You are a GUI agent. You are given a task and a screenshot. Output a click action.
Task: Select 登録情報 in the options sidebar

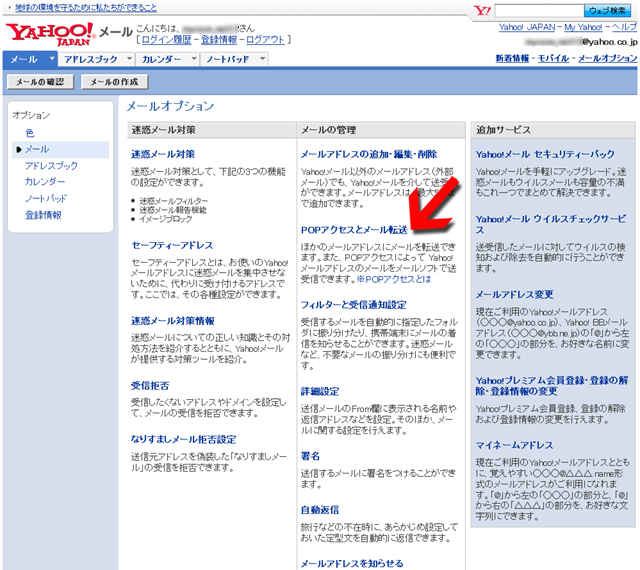pyautogui.click(x=43, y=215)
